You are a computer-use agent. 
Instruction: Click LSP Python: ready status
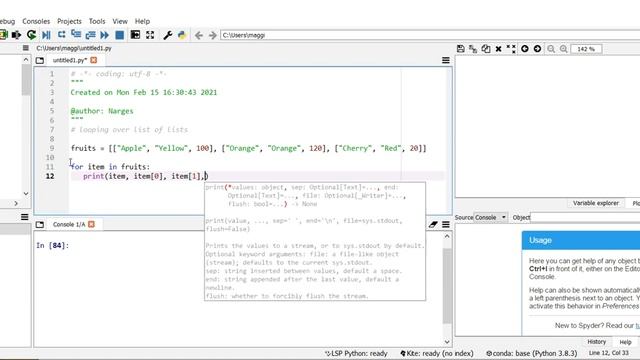[x=356, y=353]
